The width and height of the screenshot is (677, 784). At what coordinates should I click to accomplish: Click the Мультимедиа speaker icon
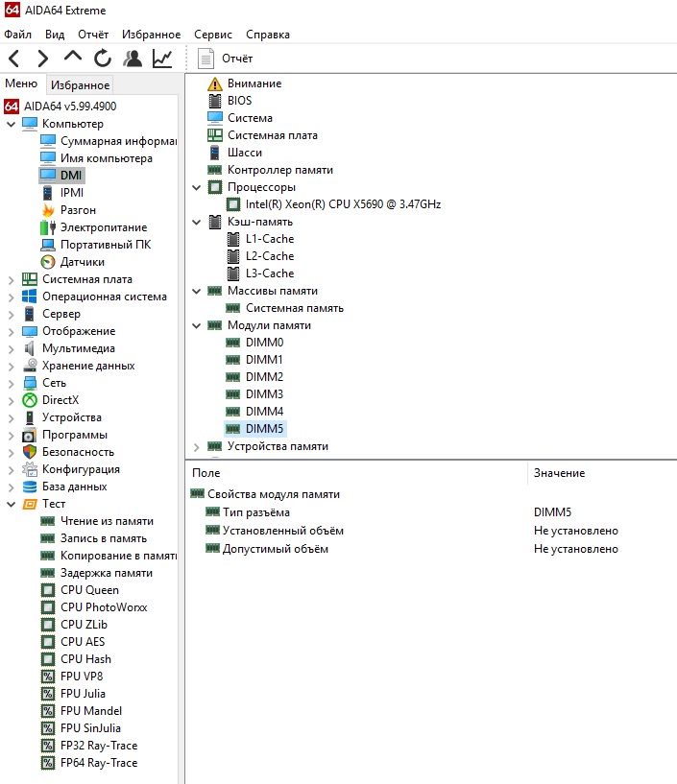point(30,348)
